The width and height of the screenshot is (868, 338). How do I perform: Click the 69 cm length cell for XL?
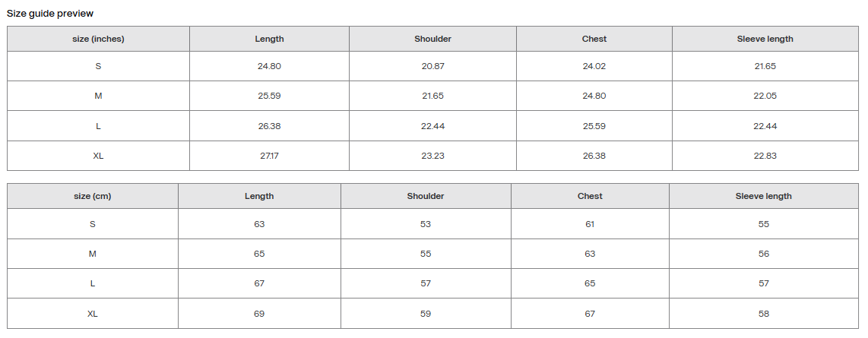[259, 314]
